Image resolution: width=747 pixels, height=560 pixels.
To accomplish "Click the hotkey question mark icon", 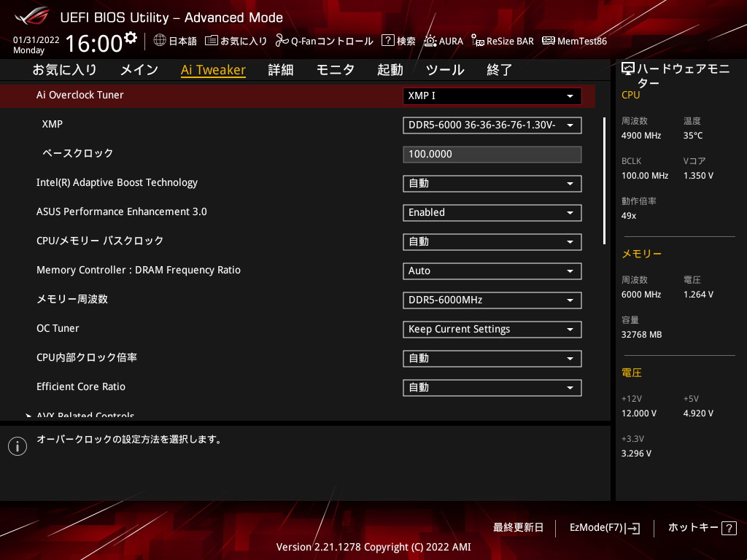I will tap(729, 528).
